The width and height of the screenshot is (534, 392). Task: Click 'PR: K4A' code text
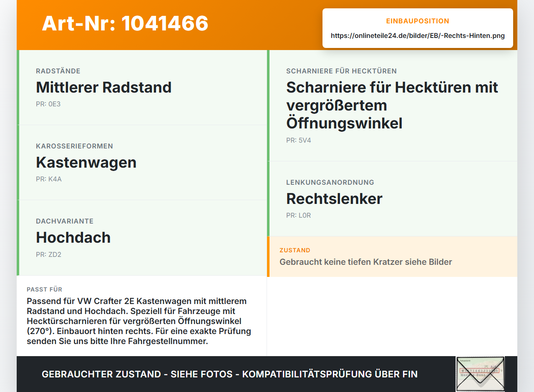pyautogui.click(x=49, y=179)
